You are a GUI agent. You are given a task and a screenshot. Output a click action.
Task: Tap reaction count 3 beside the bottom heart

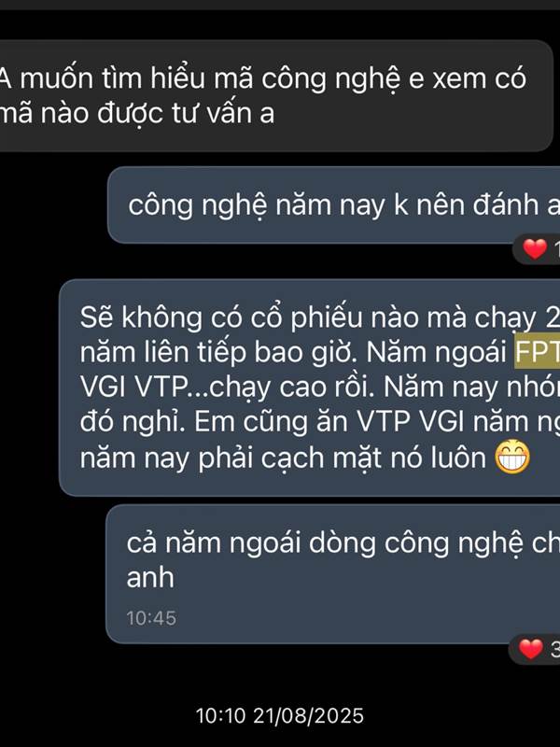pyautogui.click(x=555, y=649)
